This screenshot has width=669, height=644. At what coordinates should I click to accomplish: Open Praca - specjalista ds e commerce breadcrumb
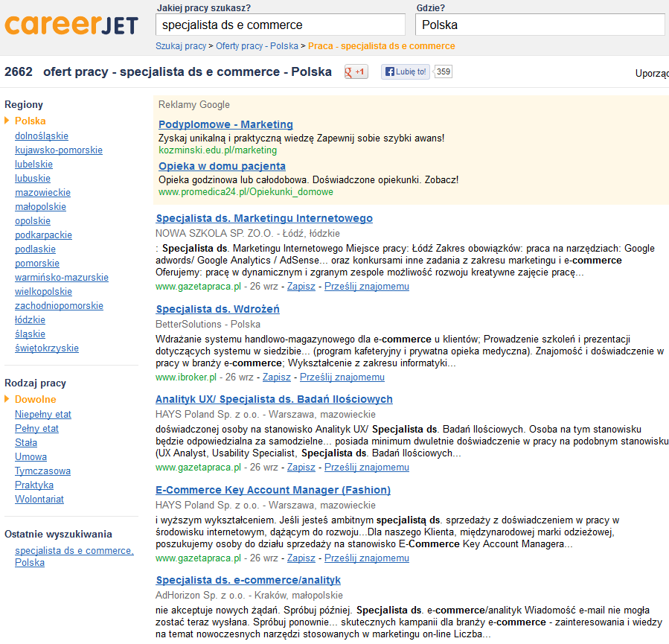[x=382, y=46]
